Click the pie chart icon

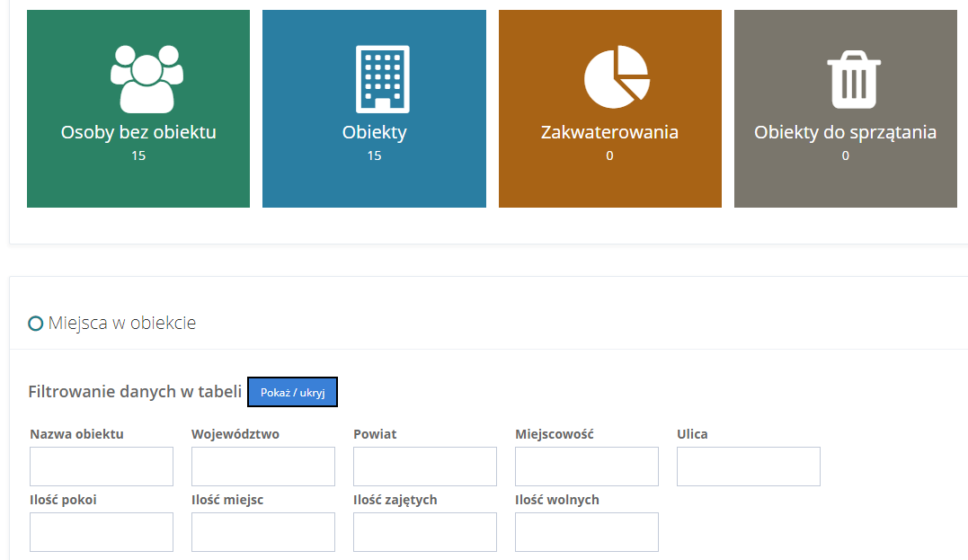pos(616,77)
